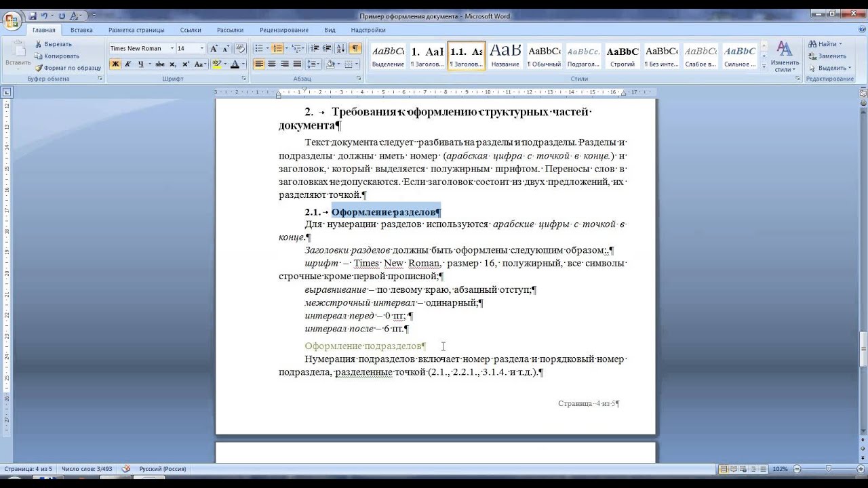
Task: Open the Рассылки tab
Action: point(230,30)
